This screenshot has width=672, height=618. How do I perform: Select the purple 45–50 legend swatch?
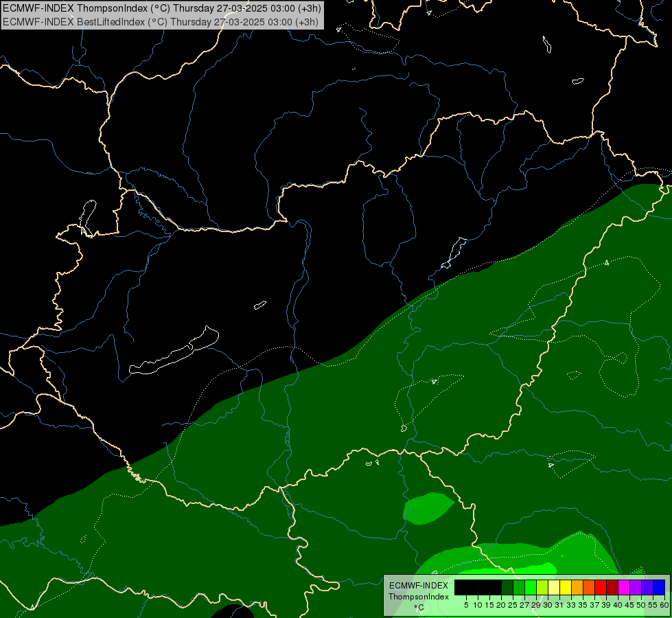pyautogui.click(x=636, y=587)
